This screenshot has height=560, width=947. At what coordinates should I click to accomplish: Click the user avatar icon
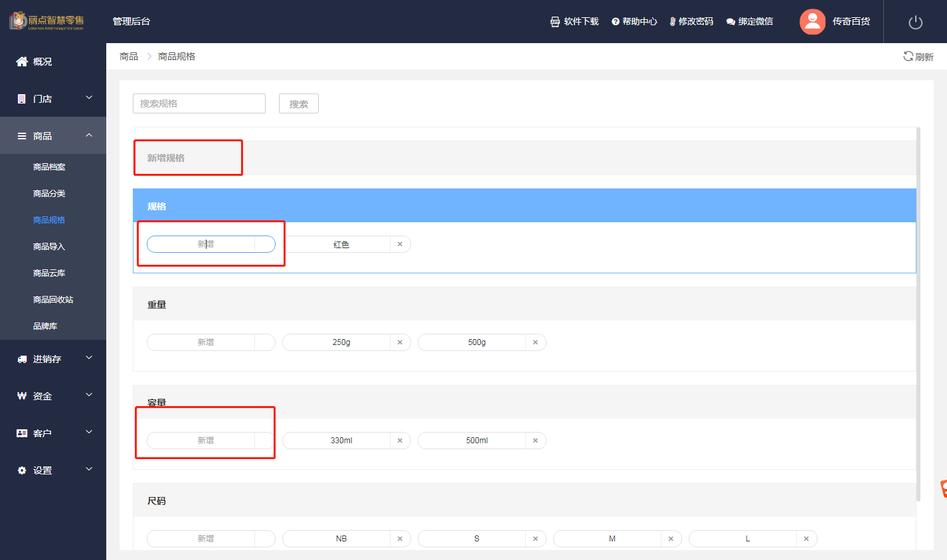(x=812, y=22)
